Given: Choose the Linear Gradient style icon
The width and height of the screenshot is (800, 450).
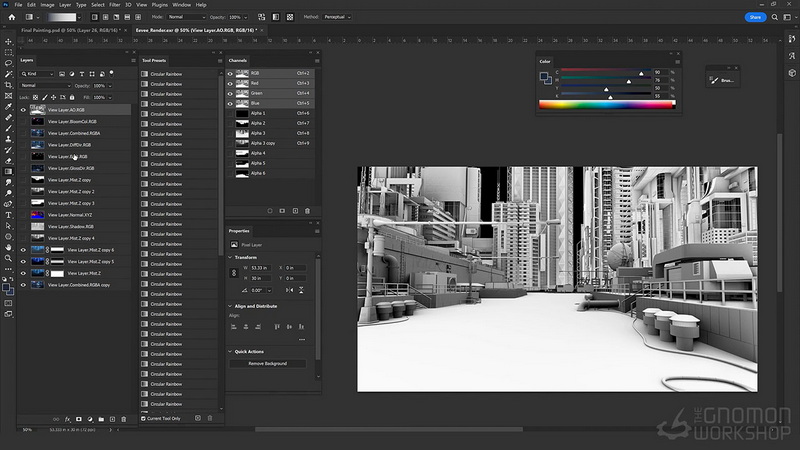Looking at the screenshot, I should point(94,17).
